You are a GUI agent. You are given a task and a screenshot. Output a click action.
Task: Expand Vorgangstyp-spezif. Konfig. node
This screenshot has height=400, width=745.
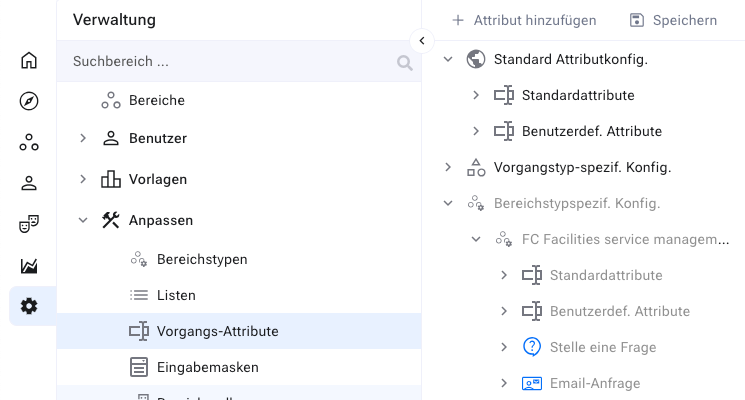pos(448,167)
